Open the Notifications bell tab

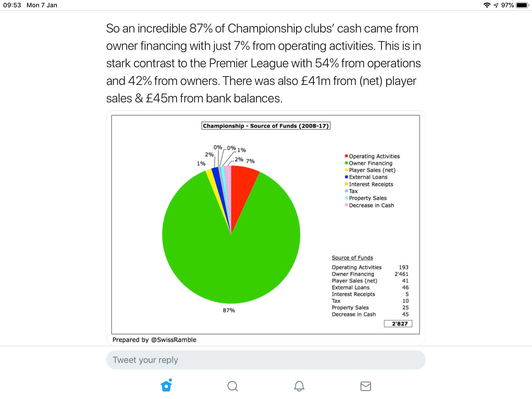[299, 386]
